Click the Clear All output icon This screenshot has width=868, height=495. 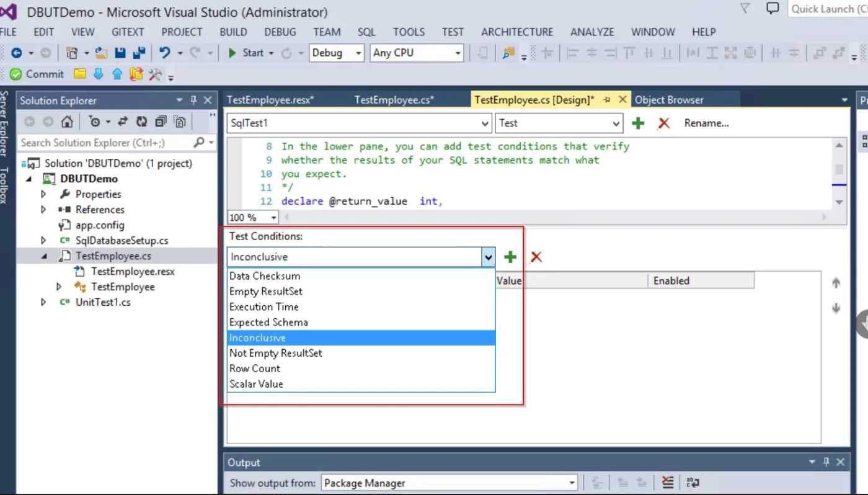pos(667,483)
